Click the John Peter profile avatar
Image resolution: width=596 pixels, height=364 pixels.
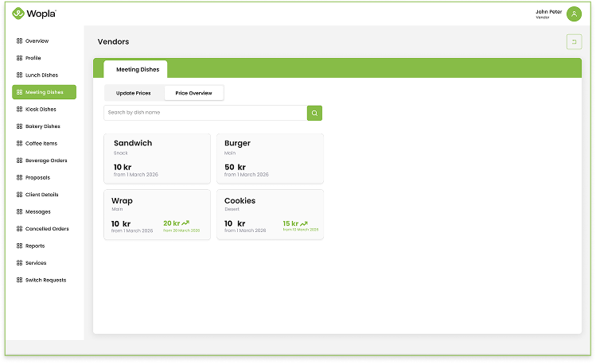click(574, 14)
